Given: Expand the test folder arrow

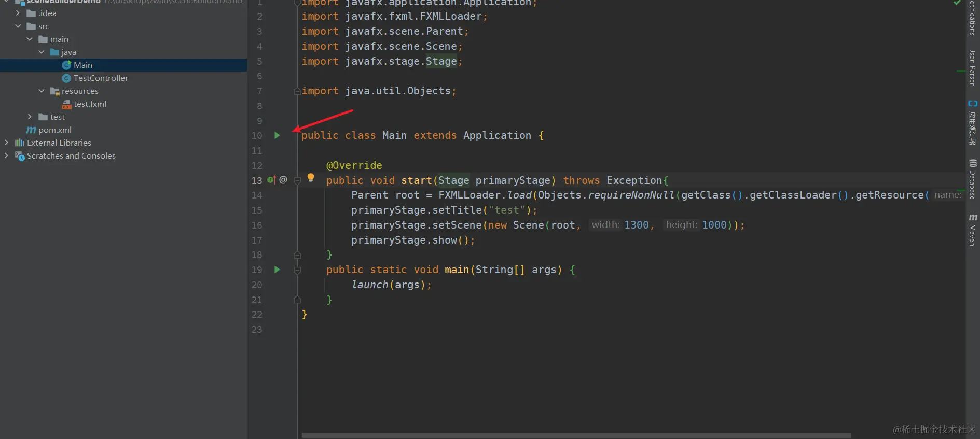Looking at the screenshot, I should pos(30,117).
